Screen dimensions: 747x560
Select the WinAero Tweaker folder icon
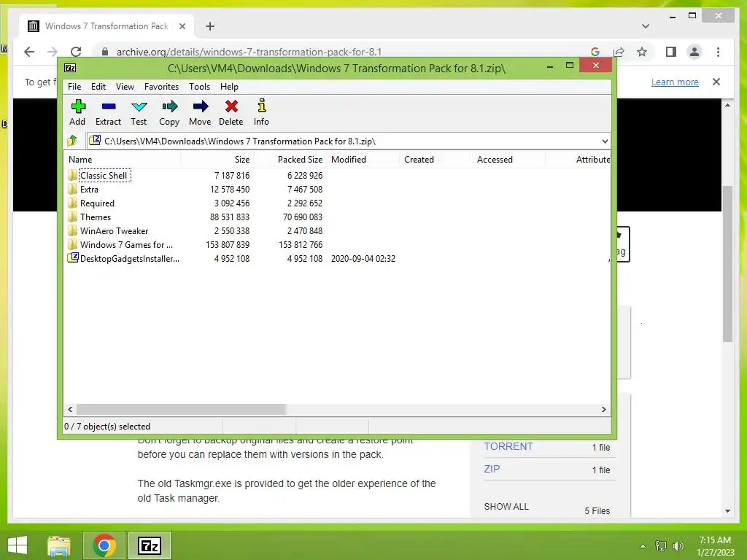pyautogui.click(x=72, y=230)
